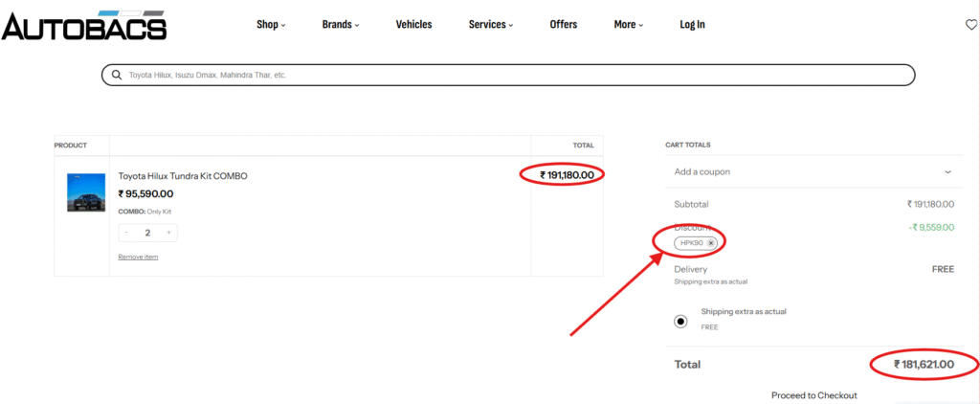Open the More dropdown menu
This screenshot has height=404, width=980.
coord(628,24)
